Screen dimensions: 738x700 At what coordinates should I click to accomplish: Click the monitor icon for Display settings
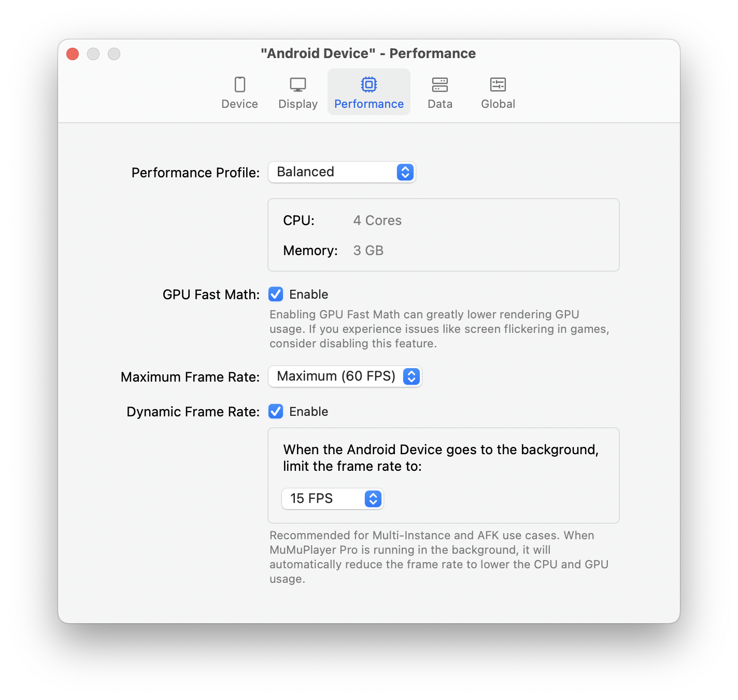pos(297,85)
